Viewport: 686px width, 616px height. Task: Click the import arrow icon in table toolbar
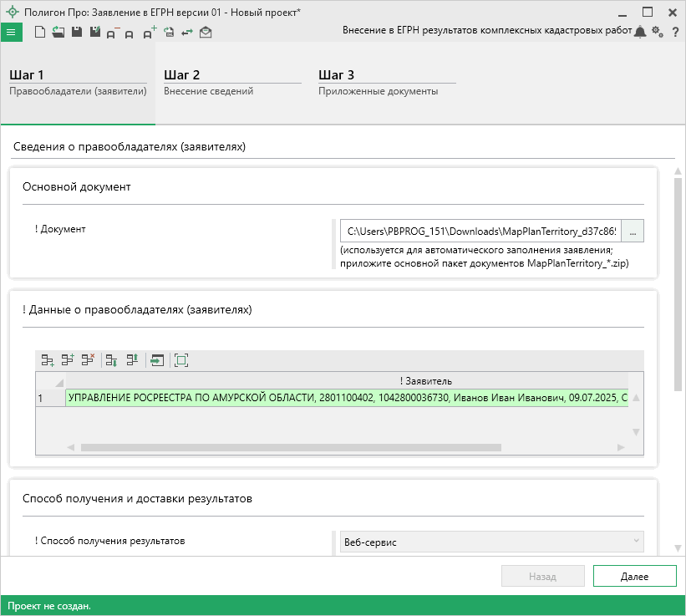156,360
